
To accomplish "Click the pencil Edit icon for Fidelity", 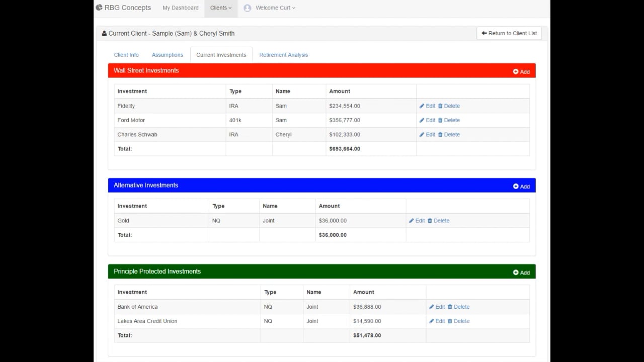I will pyautogui.click(x=422, y=106).
